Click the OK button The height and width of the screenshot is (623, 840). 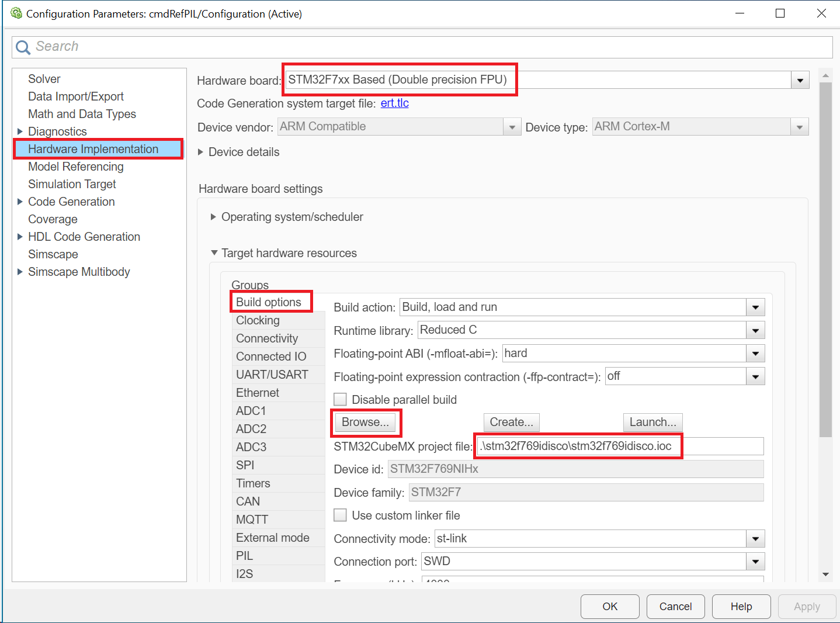(x=609, y=607)
